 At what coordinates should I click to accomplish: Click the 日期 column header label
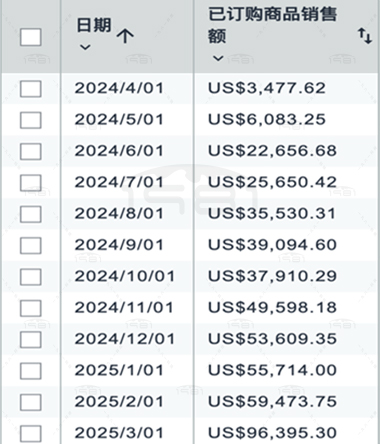point(94,25)
